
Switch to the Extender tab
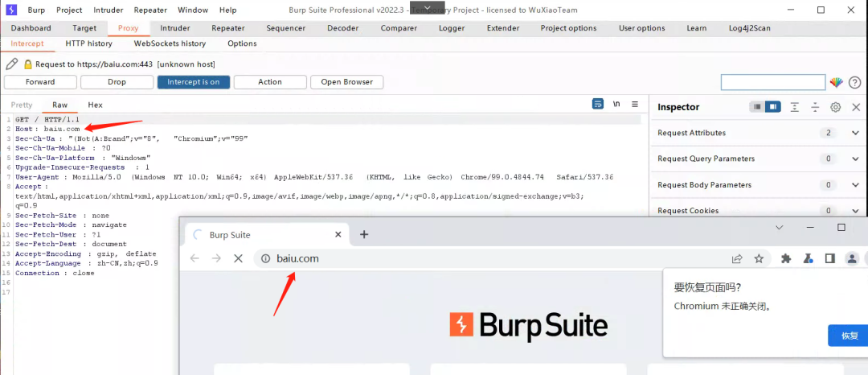pos(503,28)
